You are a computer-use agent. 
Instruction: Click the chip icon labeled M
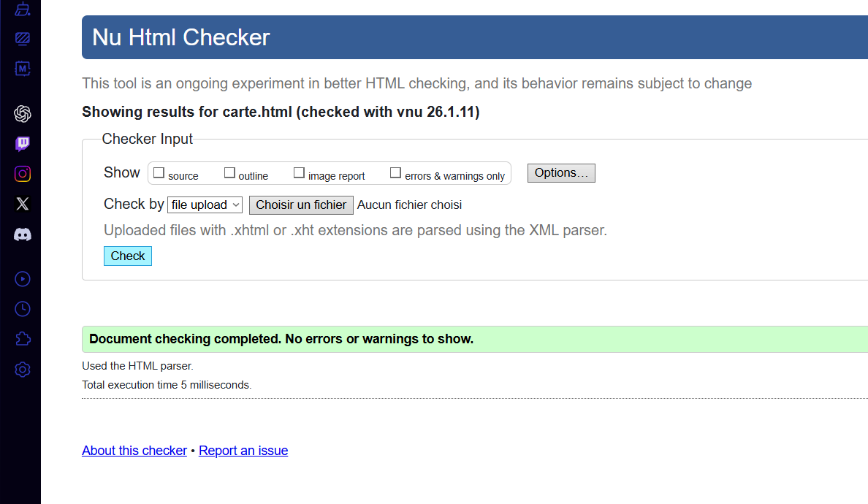[x=23, y=69]
